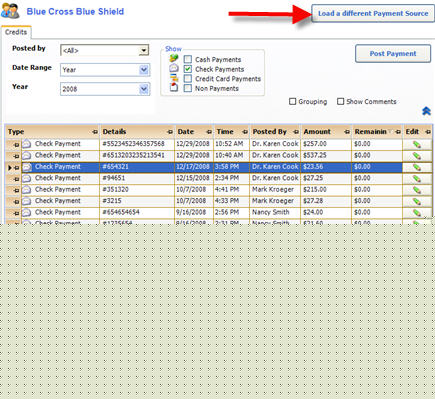Expand row of payment #94651
This screenshot has height=399, width=435.
pos(16,179)
